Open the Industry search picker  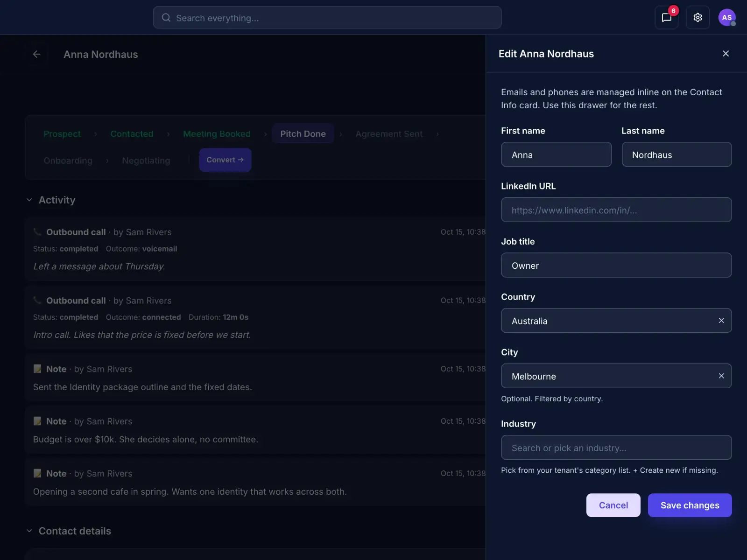click(x=616, y=448)
